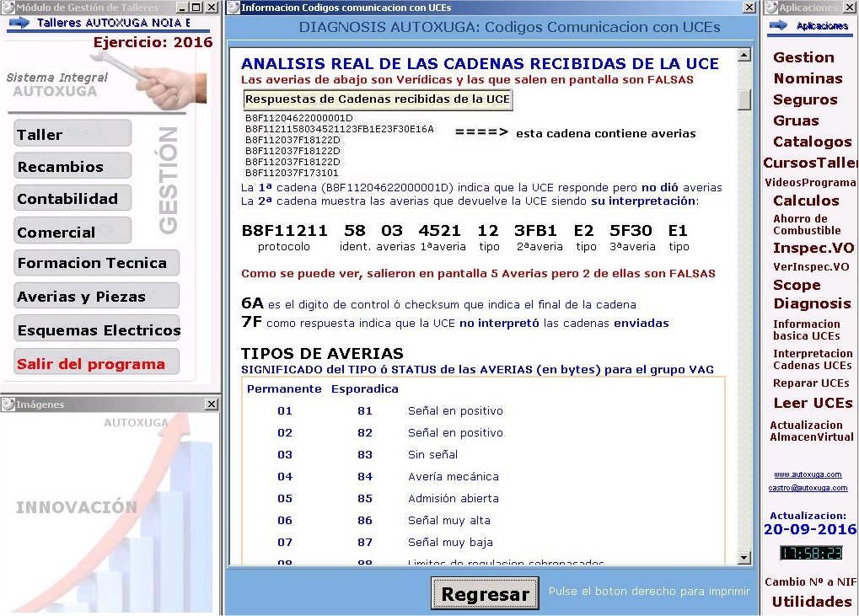Click Sin señal row text
This screenshot has height=616, width=859.
432,454
